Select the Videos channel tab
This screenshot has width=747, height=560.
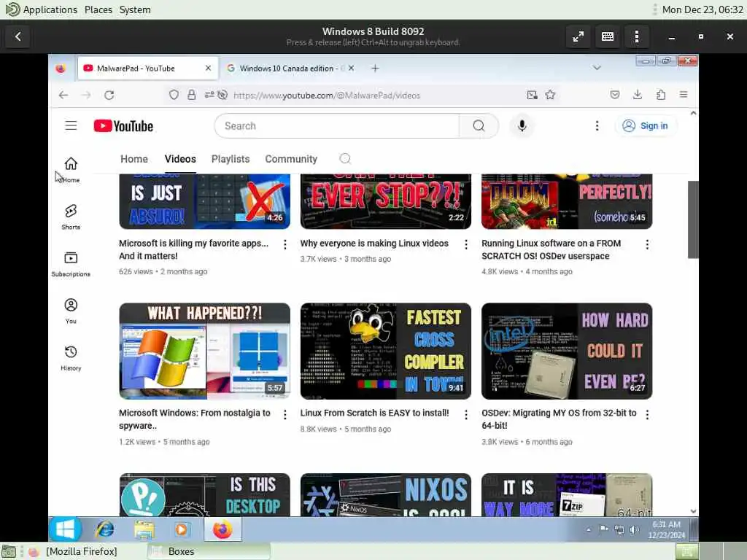coord(180,158)
